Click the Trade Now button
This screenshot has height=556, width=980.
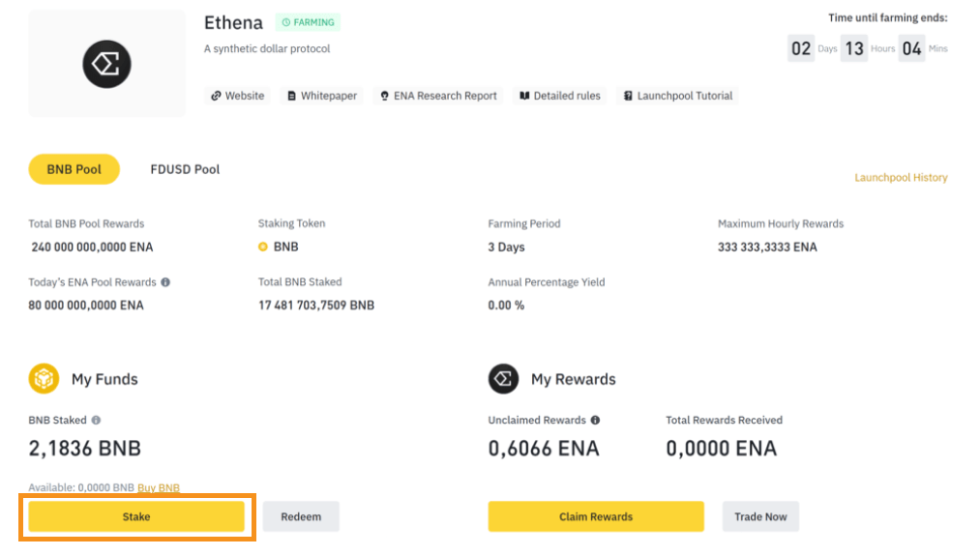click(760, 516)
